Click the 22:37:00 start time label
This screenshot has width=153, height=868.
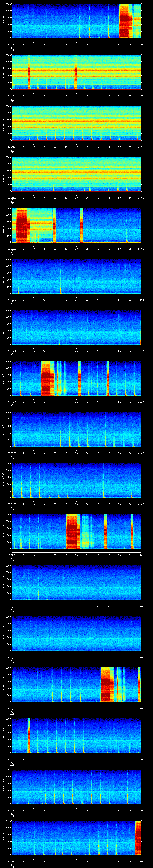click(12, 810)
